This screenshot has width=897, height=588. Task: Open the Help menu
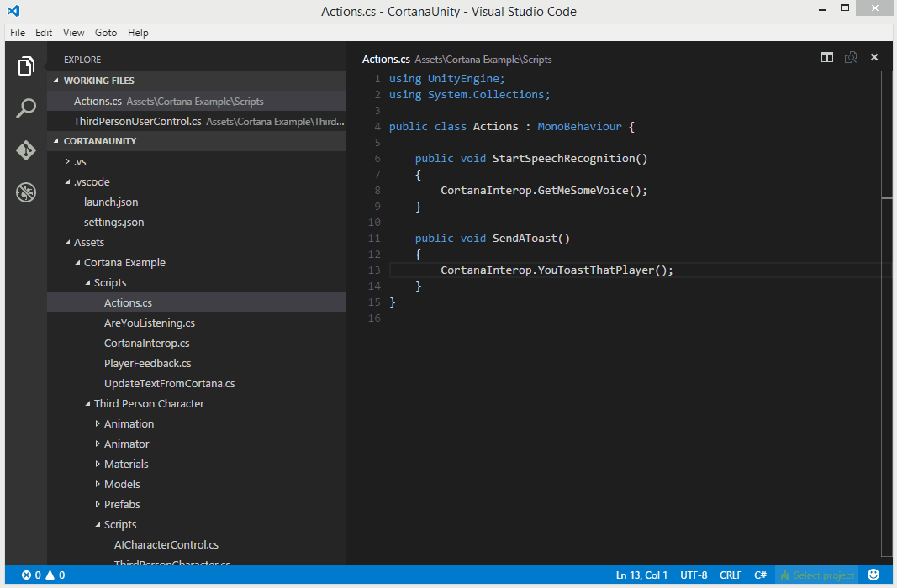[138, 33]
